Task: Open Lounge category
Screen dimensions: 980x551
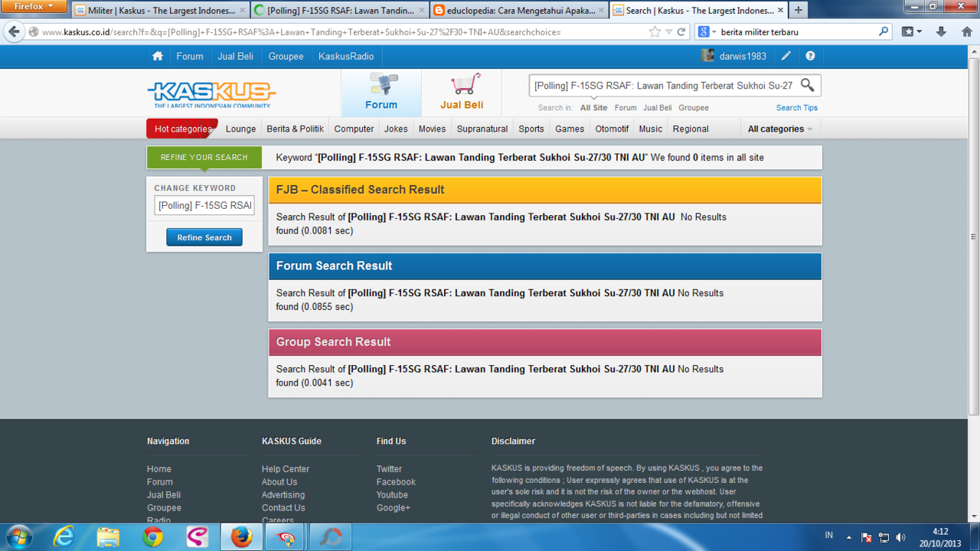Action: 240,129
